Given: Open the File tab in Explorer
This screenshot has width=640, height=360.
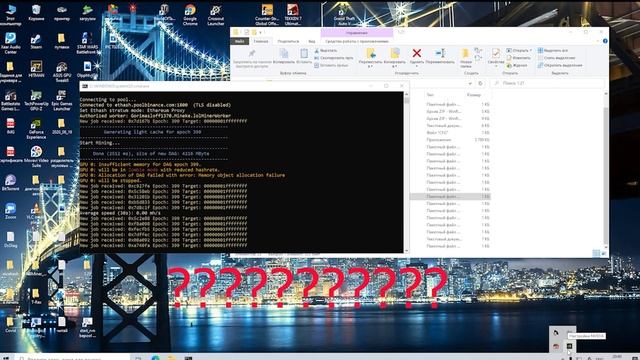Looking at the screenshot, I should click(x=239, y=41).
